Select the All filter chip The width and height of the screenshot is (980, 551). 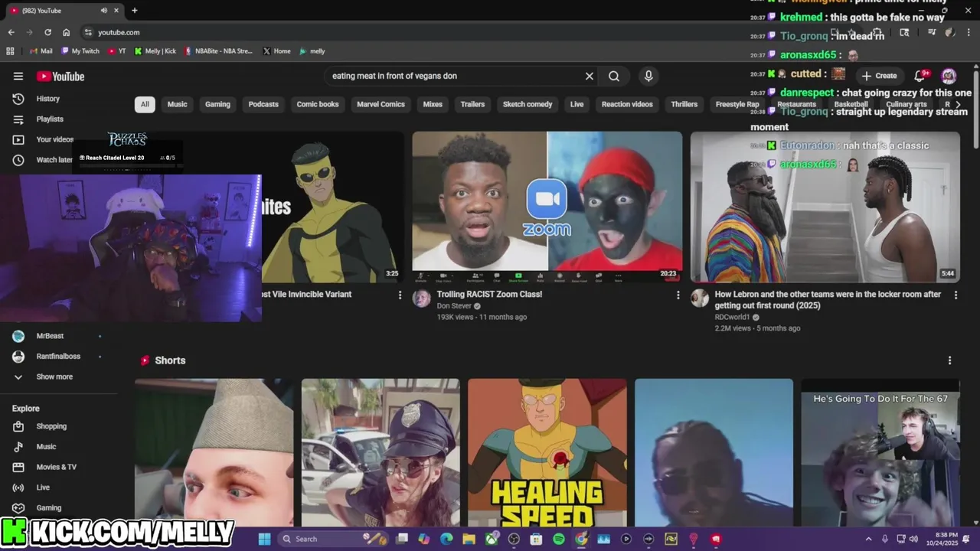145,104
